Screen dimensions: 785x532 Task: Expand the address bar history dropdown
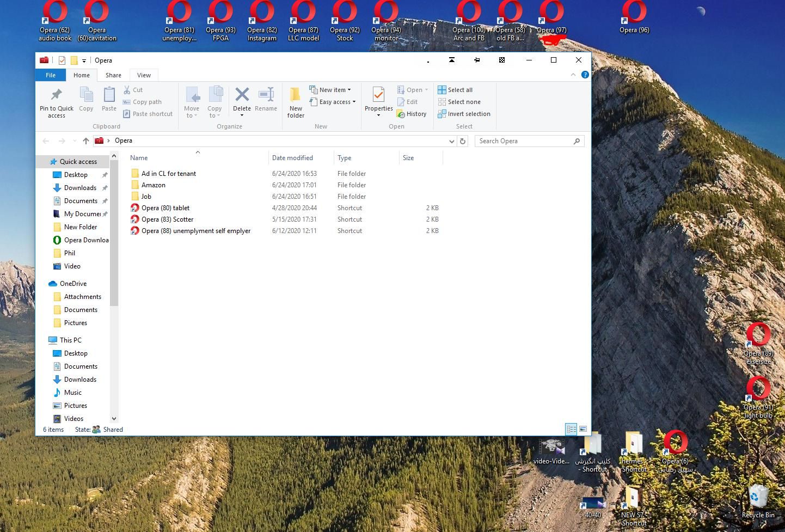click(x=451, y=141)
